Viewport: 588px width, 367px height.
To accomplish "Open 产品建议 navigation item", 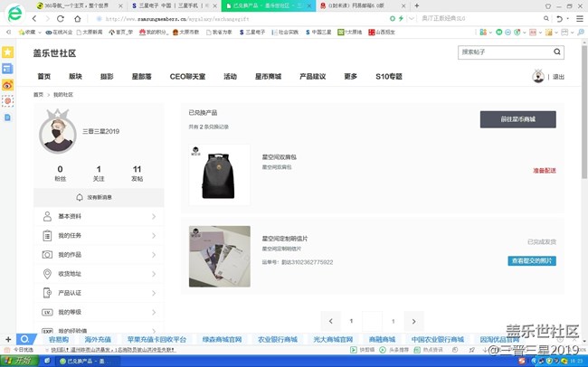I will [313, 77].
